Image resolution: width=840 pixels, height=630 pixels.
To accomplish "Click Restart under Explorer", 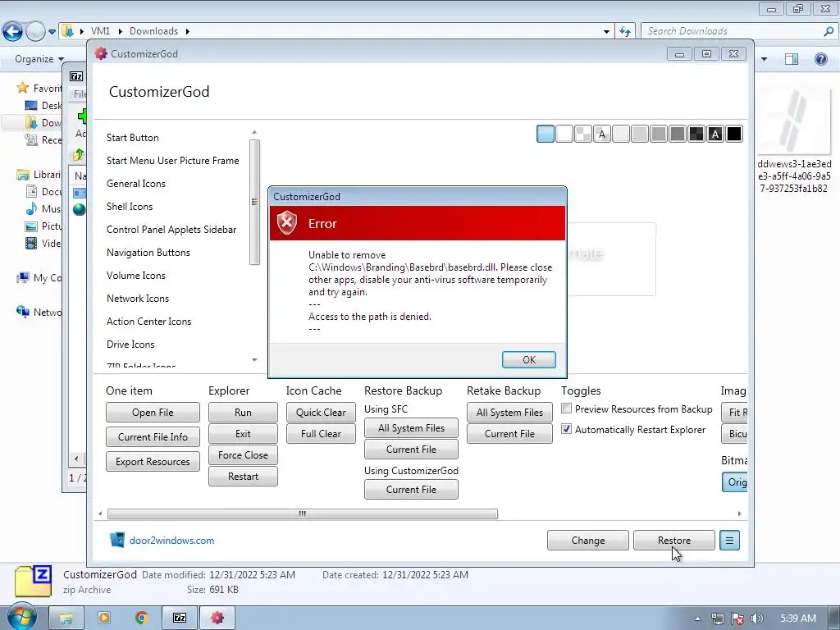I will coord(243,477).
